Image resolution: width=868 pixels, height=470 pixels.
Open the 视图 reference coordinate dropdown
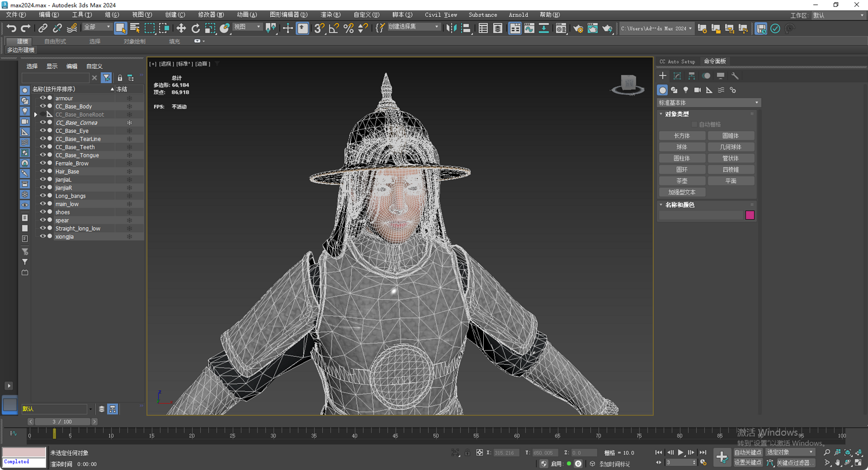coord(247,27)
